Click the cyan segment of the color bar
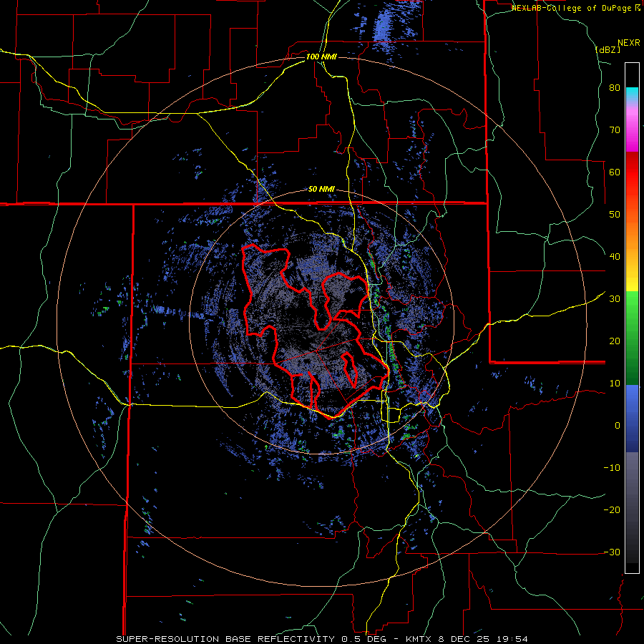The height and width of the screenshot is (644, 644). 632,94
